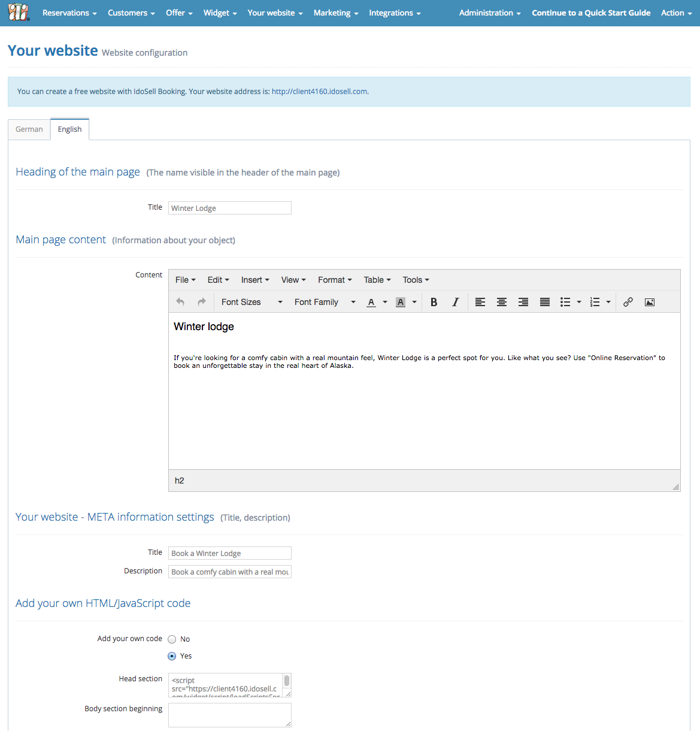Center align text in the editor

click(502, 302)
